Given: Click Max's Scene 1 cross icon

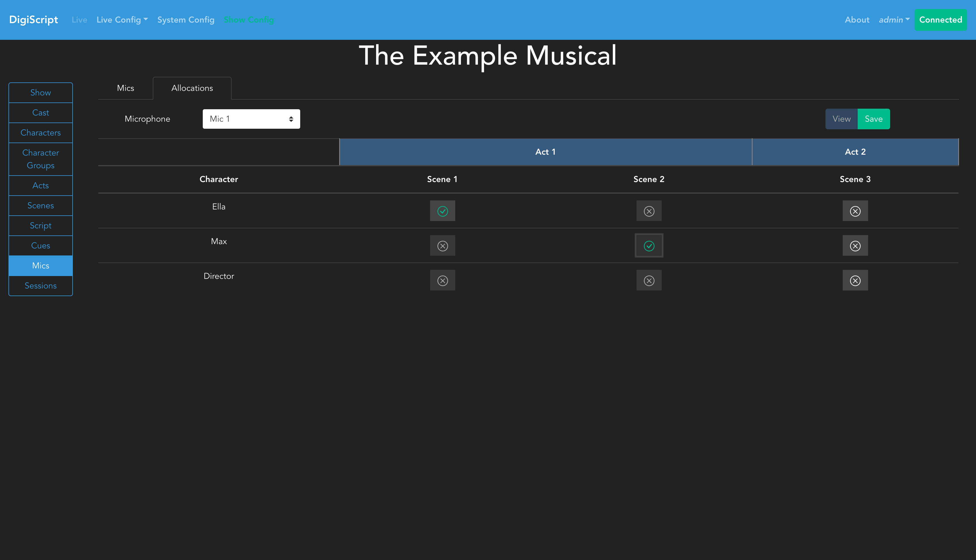Looking at the screenshot, I should (443, 245).
